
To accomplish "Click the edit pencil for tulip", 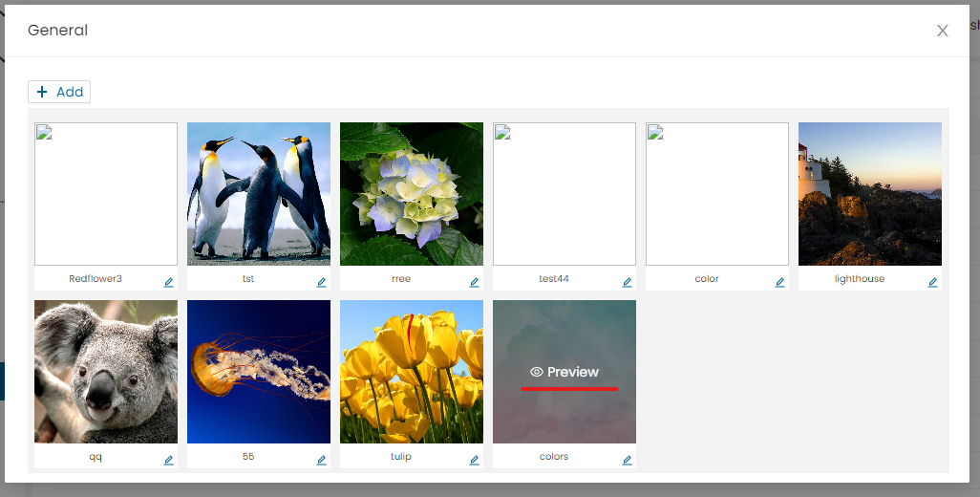I will (475, 460).
